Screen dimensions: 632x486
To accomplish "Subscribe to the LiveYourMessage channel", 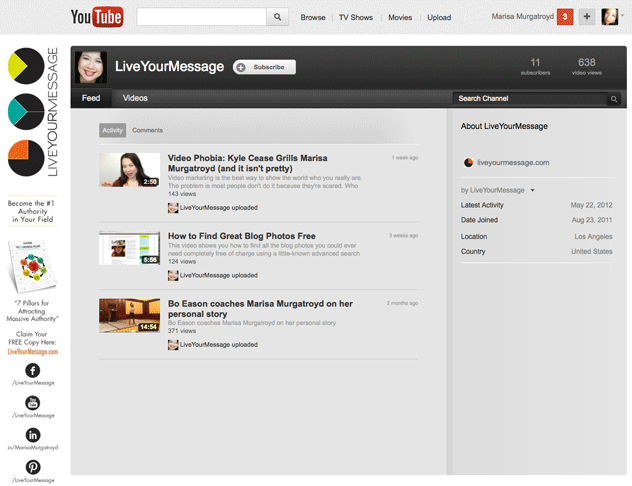I will [x=264, y=67].
